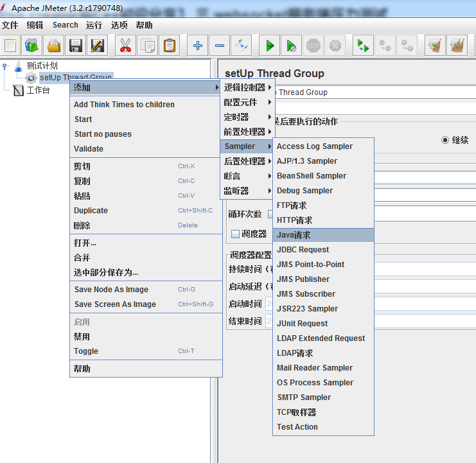This screenshot has height=463, width=476.
Task: Click the 启动时间 input field
Action: tap(371, 303)
